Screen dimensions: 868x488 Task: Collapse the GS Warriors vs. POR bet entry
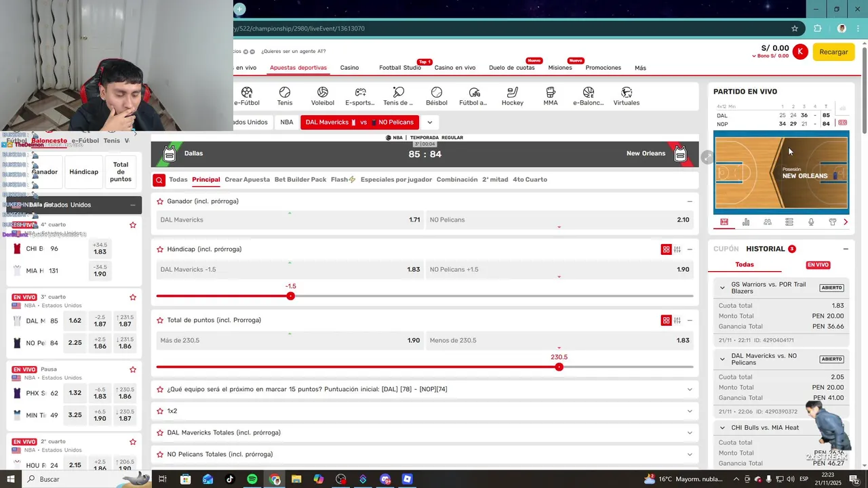(x=722, y=287)
